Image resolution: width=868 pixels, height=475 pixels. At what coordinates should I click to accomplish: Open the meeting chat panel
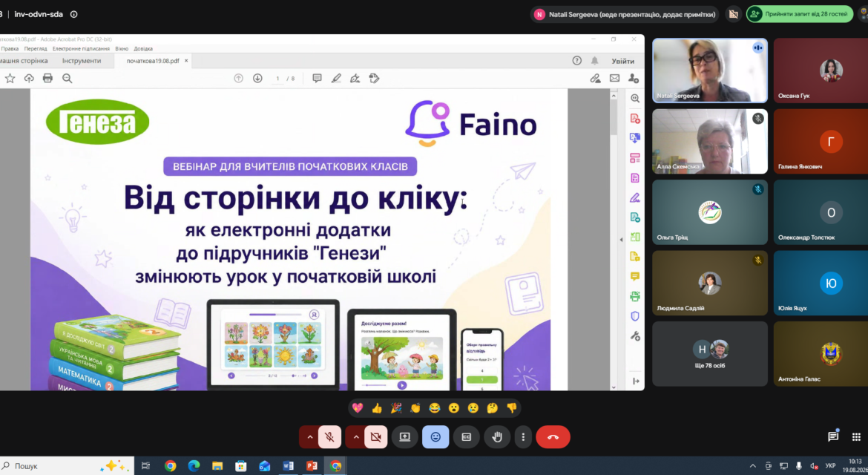tap(833, 437)
